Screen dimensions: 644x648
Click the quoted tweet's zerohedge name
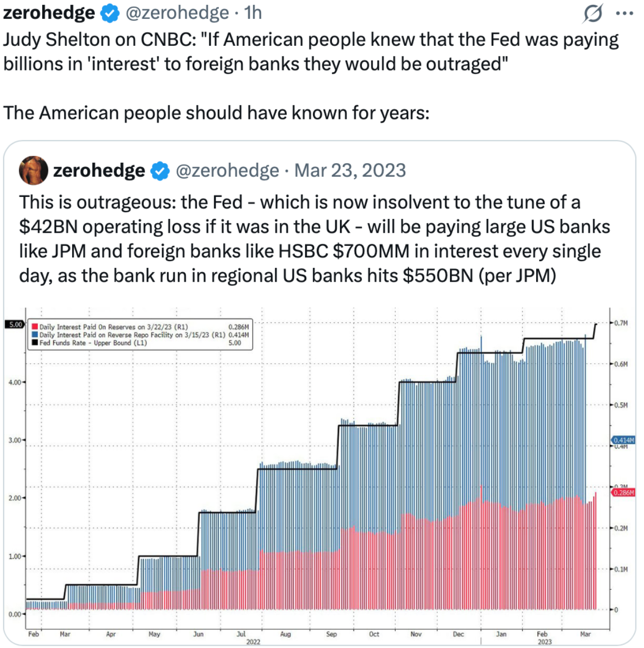coord(99,171)
